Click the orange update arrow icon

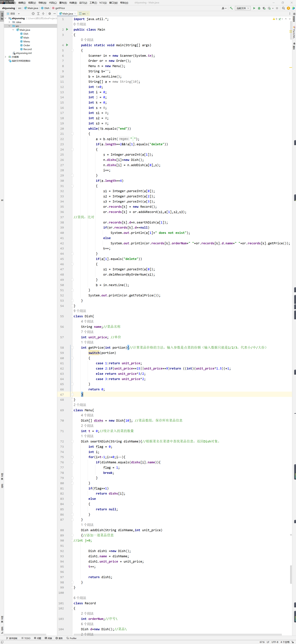tap(288, 8)
